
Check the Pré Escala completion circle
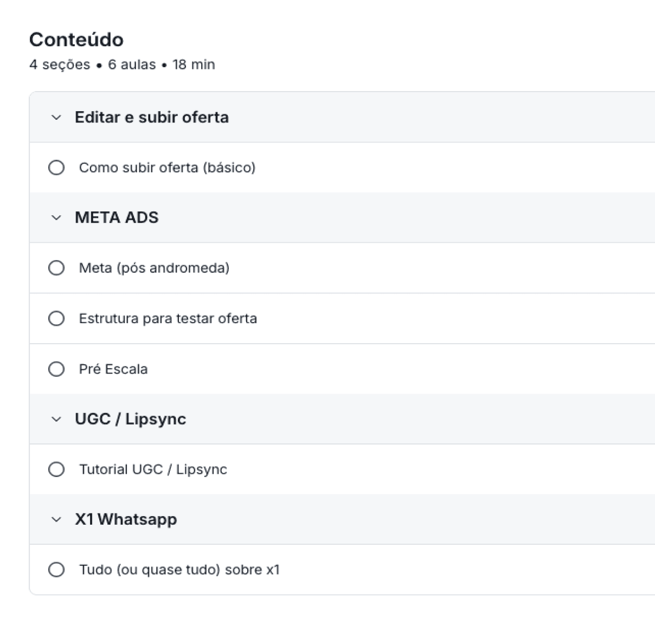point(56,369)
